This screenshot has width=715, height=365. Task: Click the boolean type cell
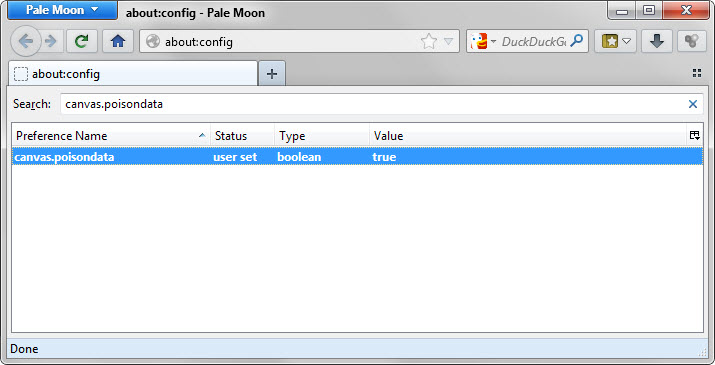point(299,157)
